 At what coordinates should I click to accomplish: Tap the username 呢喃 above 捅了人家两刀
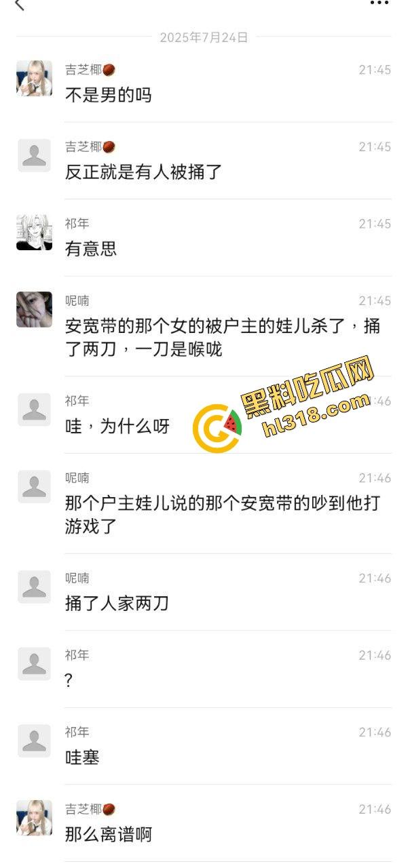[x=77, y=578]
